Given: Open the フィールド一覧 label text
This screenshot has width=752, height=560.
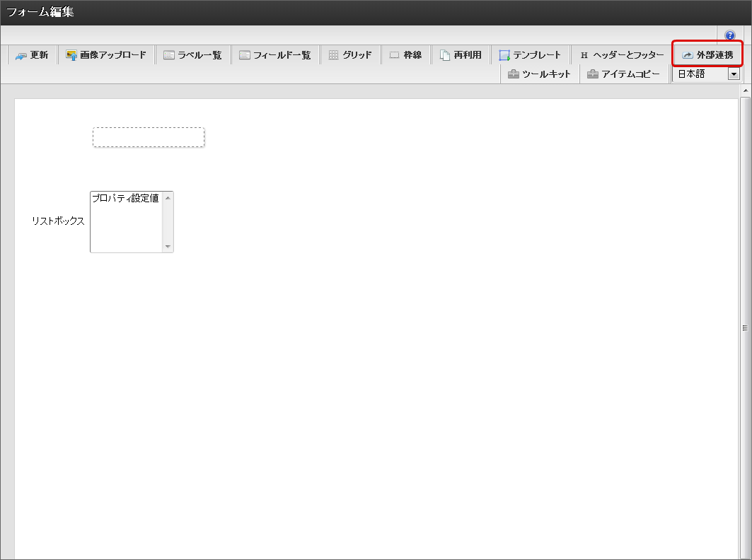Looking at the screenshot, I should click(x=282, y=55).
